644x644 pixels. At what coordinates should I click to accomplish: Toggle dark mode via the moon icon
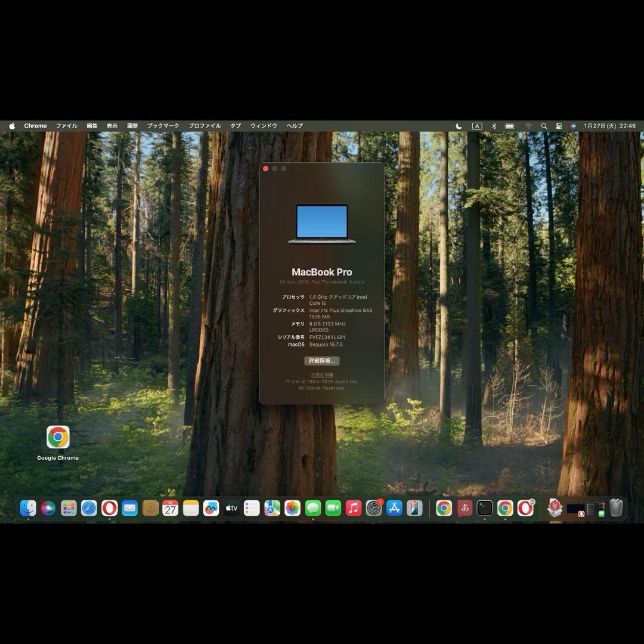click(x=459, y=126)
